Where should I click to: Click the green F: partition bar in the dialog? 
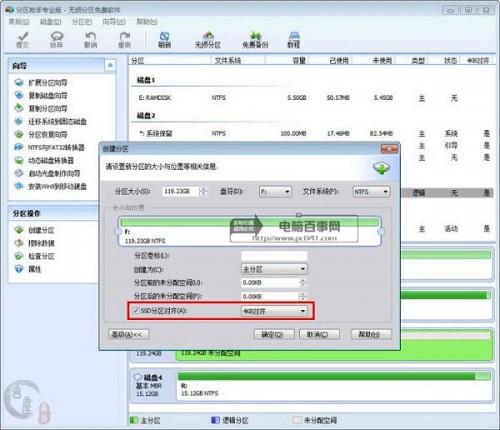(x=249, y=222)
